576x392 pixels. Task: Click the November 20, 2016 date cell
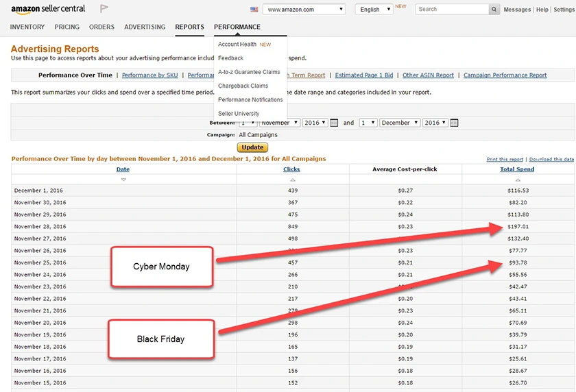40,323
